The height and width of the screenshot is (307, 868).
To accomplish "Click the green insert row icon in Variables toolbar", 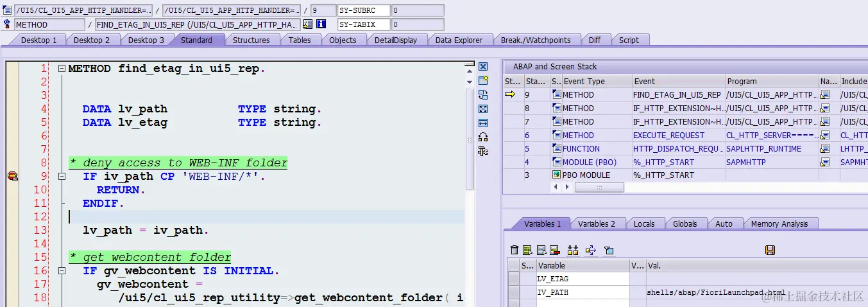I will tap(527, 250).
